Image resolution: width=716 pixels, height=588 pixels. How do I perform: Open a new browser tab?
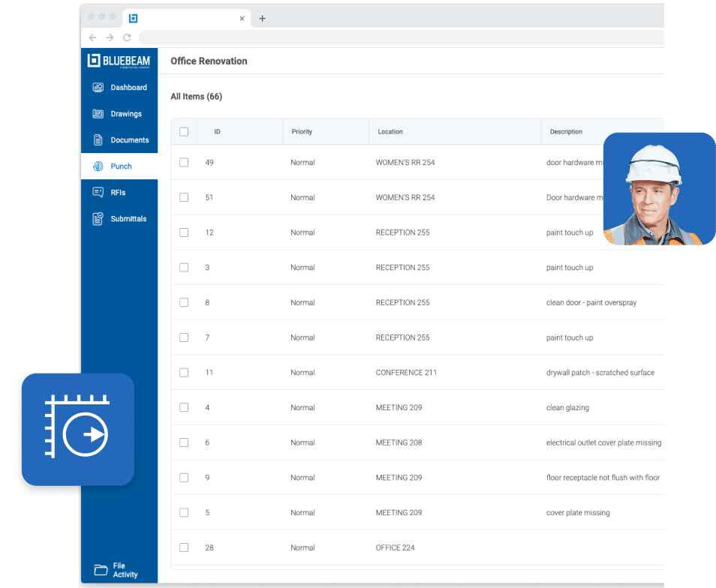pos(262,19)
